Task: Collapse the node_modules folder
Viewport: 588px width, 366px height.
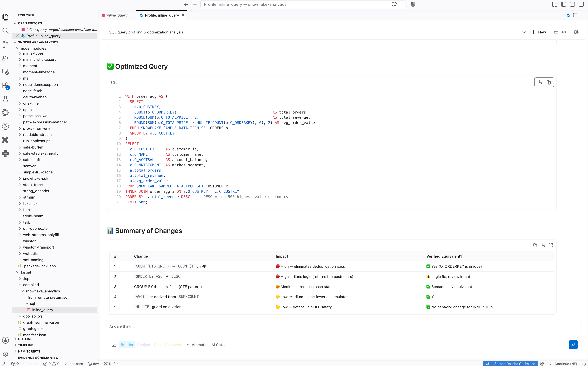Action: pos(18,48)
